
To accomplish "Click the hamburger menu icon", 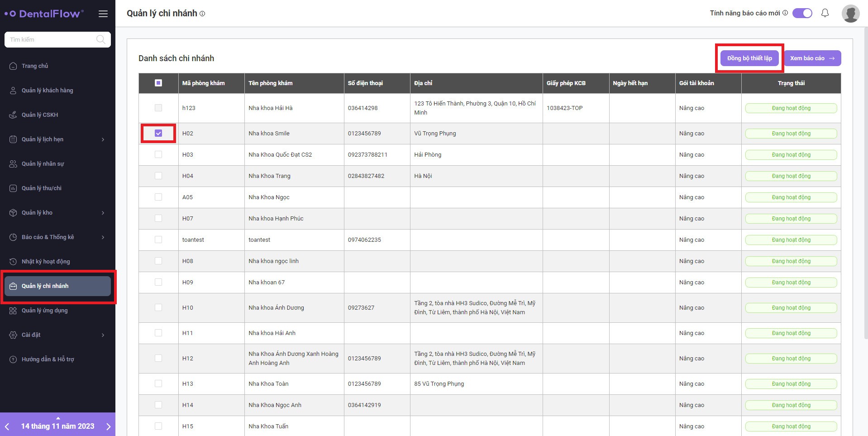I will pyautogui.click(x=103, y=14).
